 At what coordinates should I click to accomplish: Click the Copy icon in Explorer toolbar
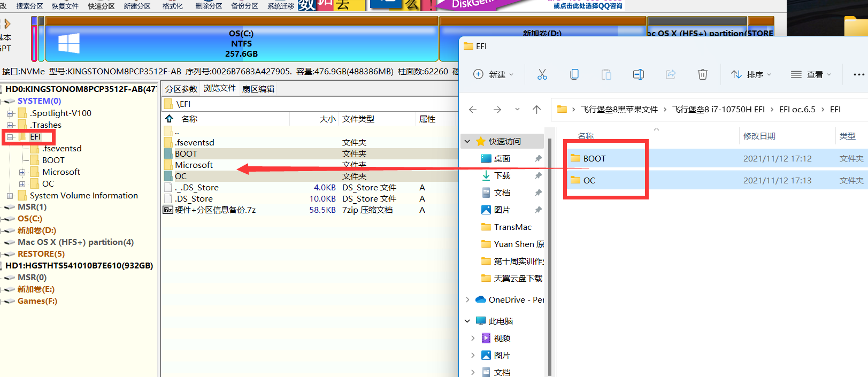pos(574,74)
